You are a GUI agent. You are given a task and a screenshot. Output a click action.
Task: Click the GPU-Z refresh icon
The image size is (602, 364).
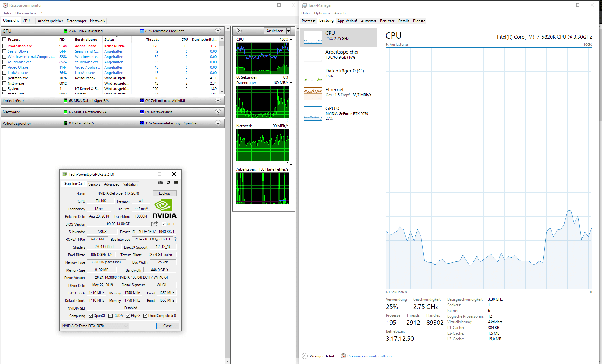point(168,182)
